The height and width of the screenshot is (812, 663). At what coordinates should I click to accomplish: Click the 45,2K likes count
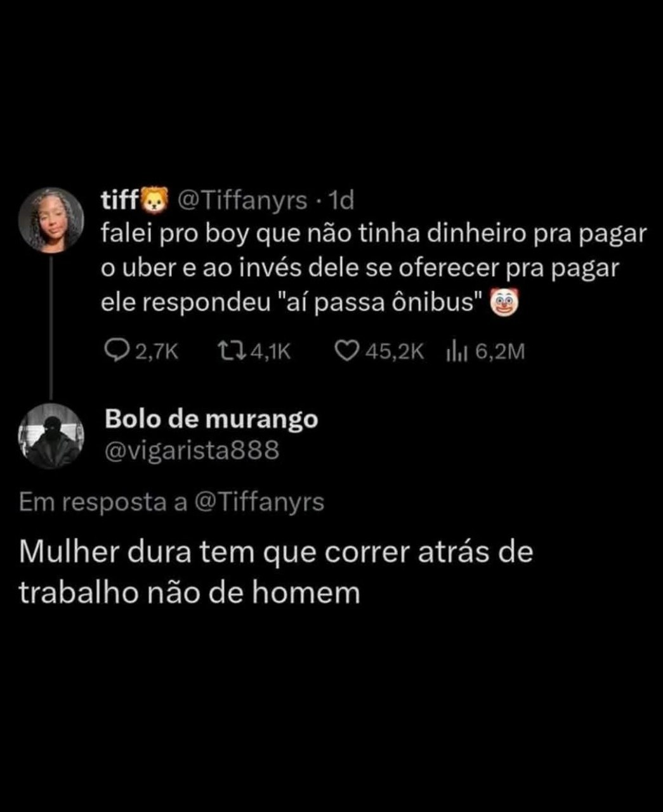[x=395, y=351]
